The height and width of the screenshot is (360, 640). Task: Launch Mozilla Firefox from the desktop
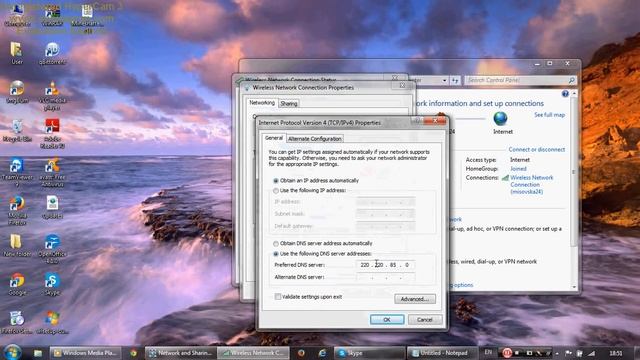(17, 210)
